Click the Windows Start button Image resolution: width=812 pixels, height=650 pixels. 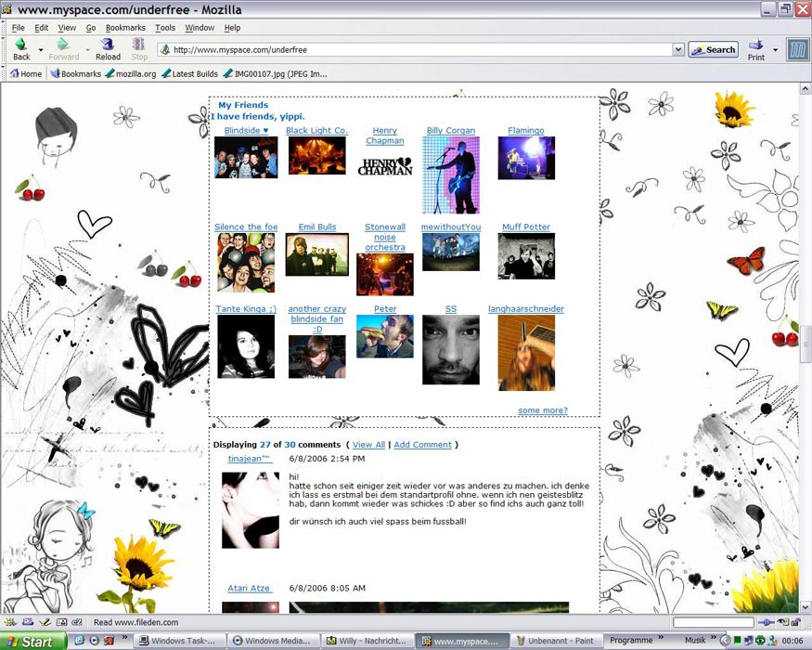(x=33, y=642)
